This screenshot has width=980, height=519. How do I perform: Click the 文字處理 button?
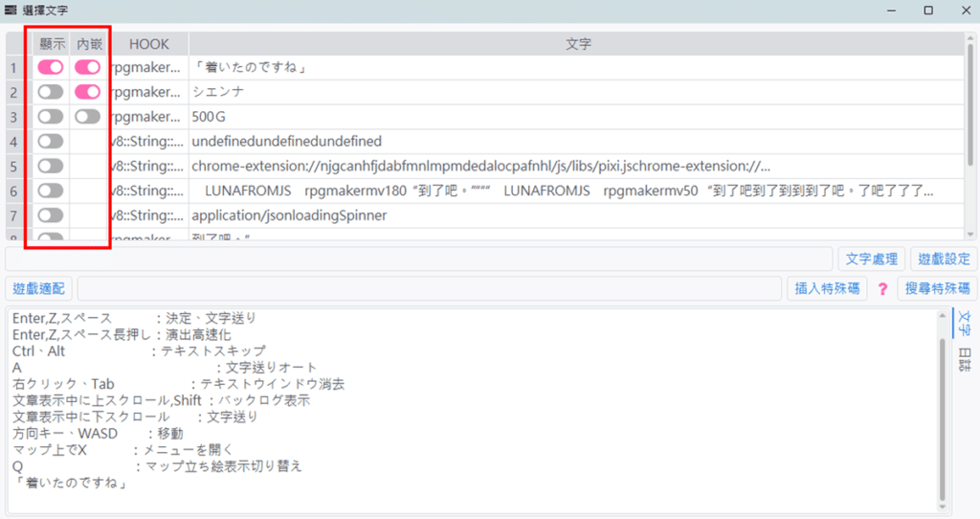pos(872,259)
